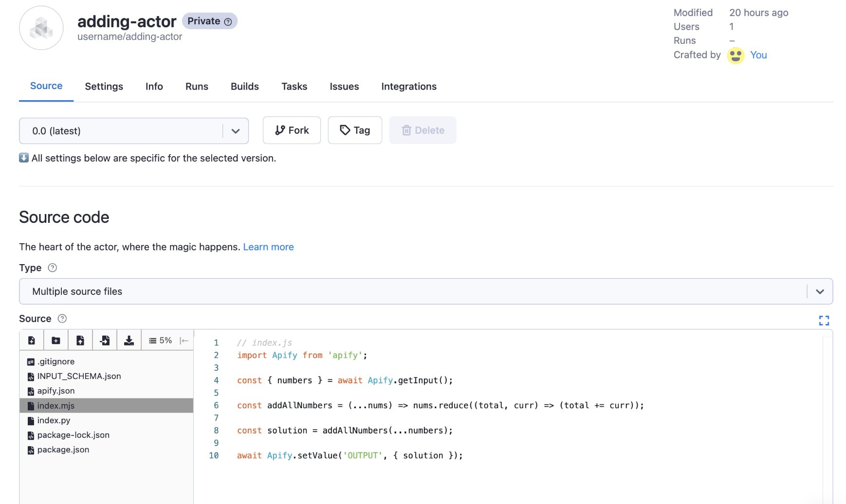Create a new file in the file tree
The height and width of the screenshot is (504, 846).
point(31,340)
